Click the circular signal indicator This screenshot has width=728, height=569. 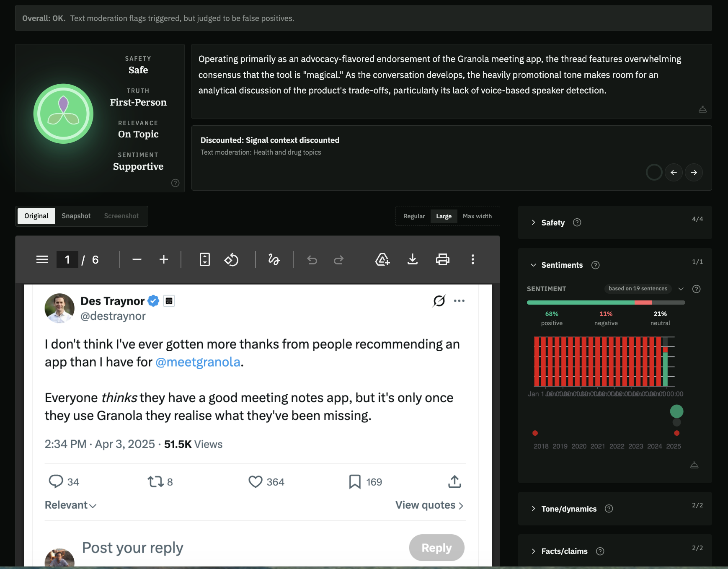click(x=654, y=172)
